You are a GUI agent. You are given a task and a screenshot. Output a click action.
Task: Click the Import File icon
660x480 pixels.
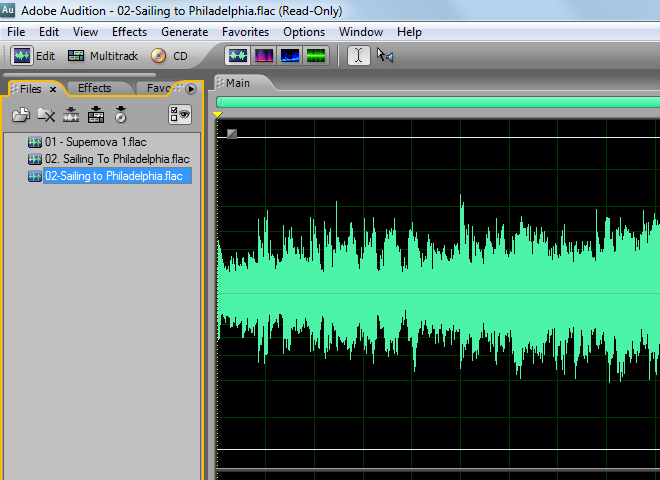(x=21, y=115)
